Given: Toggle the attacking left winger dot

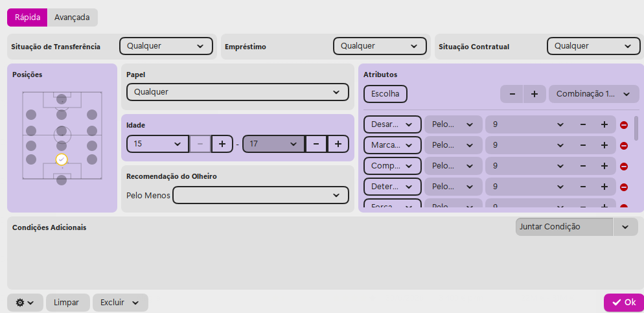Looking at the screenshot, I should 31,115.
